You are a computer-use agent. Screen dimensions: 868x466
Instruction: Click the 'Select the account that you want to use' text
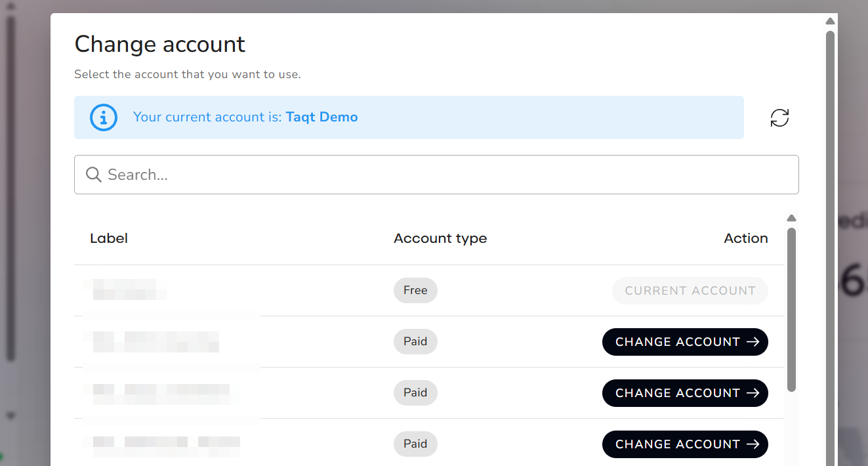[188, 74]
